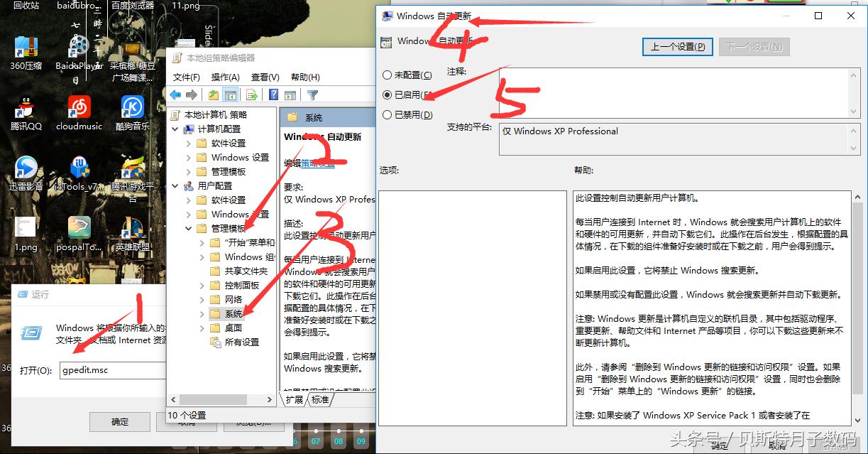The height and width of the screenshot is (454, 868).
Task: Toggle the console tree pane icon
Action: click(x=230, y=94)
